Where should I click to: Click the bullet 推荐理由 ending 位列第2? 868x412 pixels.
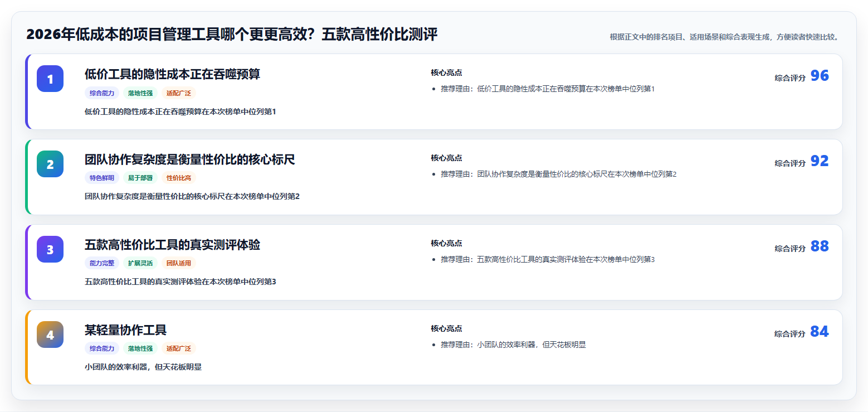(559, 174)
